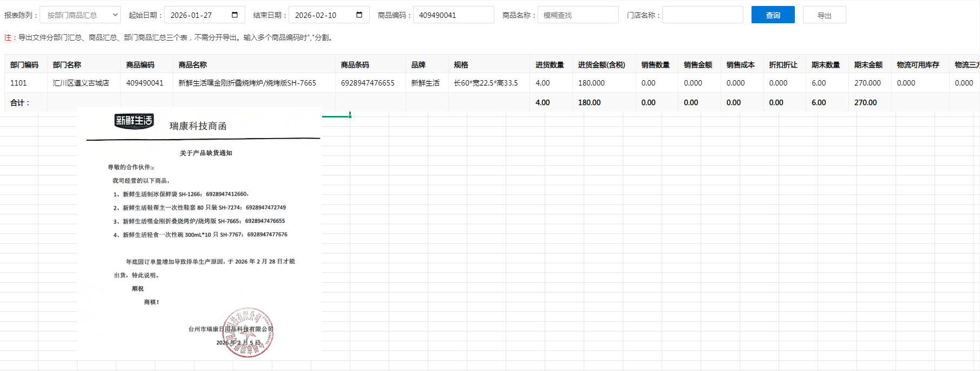Click the 商品名称 column header
The image size is (980, 371).
click(x=193, y=64)
